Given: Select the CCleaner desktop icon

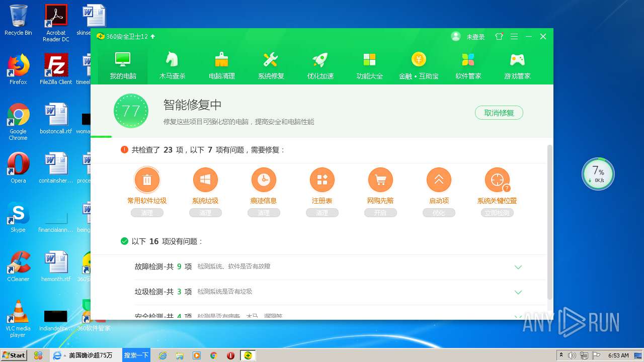Looking at the screenshot, I should pos(18,266).
